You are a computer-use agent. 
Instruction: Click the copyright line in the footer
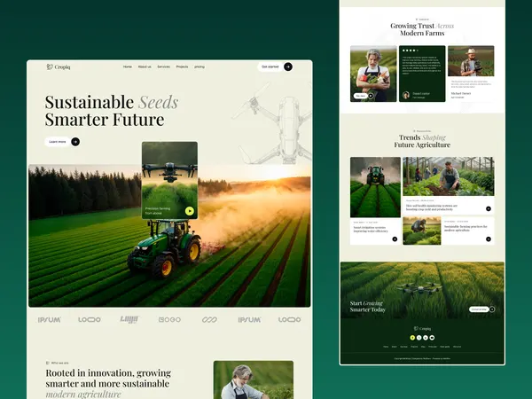(422, 358)
